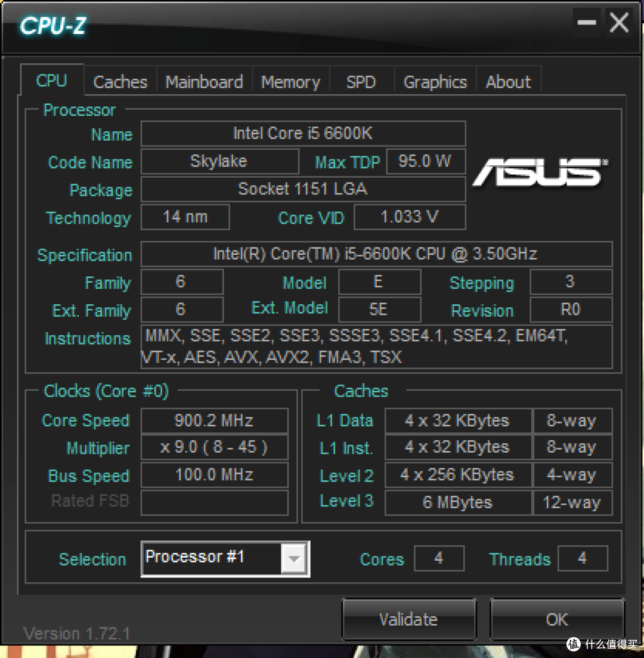Go to the SPD tab
The image size is (644, 658).
pyautogui.click(x=361, y=81)
